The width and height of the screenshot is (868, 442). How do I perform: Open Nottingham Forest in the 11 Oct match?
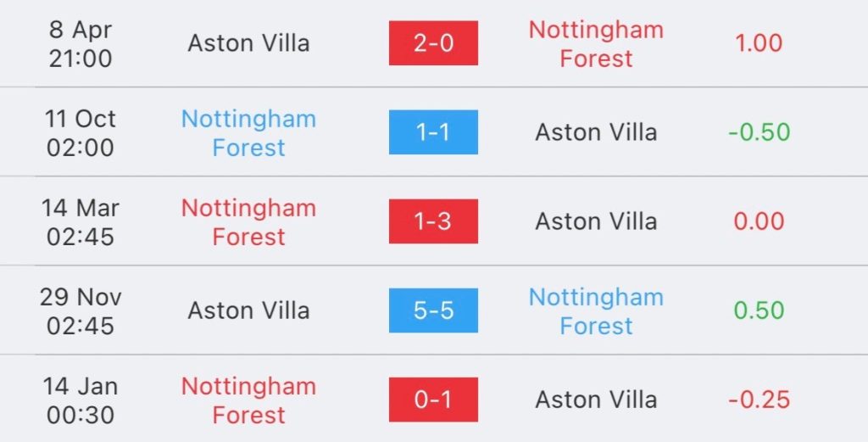(x=248, y=133)
